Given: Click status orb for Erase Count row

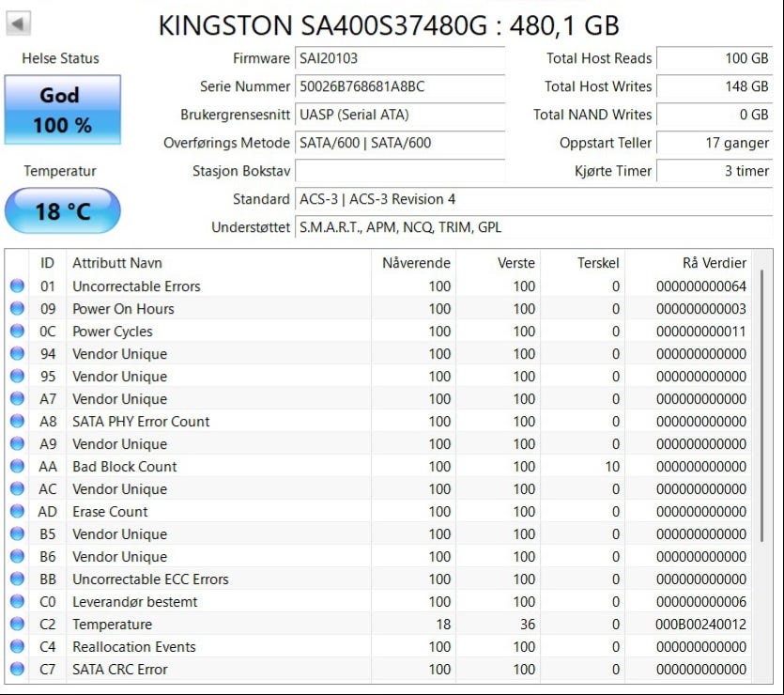Looking at the screenshot, I should 17,511.
